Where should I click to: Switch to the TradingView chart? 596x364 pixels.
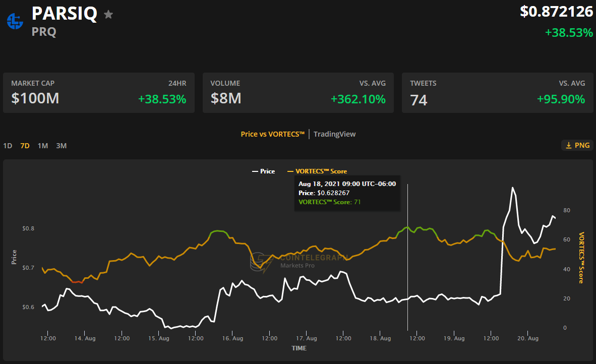pos(334,134)
